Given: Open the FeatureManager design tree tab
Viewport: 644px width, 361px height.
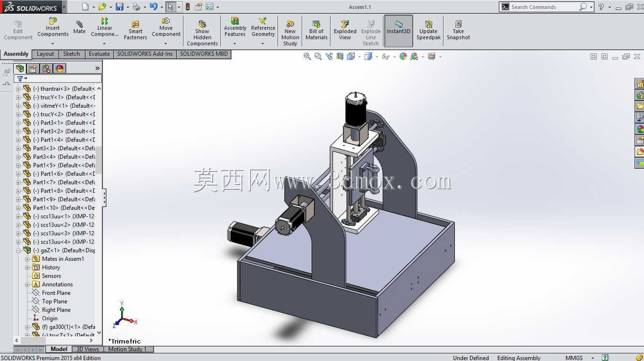Looking at the screenshot, I should (20, 69).
